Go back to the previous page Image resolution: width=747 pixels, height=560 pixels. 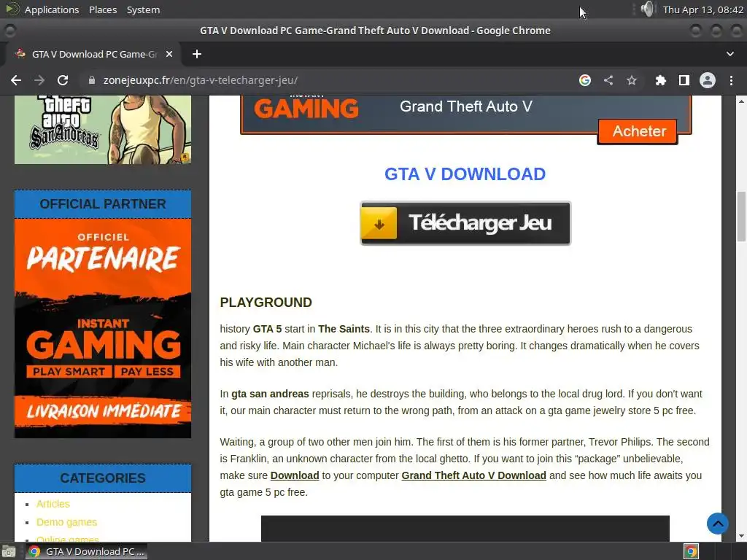[16, 80]
